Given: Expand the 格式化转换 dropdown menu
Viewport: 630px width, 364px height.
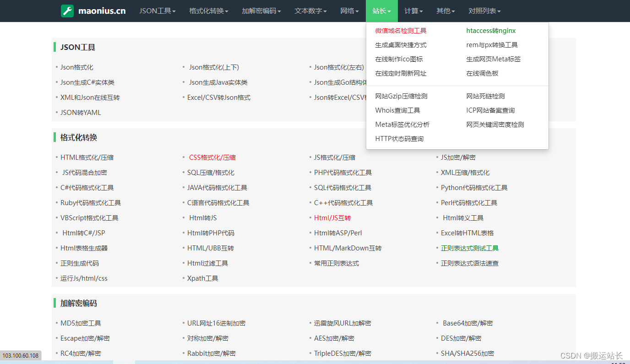Looking at the screenshot, I should (x=209, y=11).
